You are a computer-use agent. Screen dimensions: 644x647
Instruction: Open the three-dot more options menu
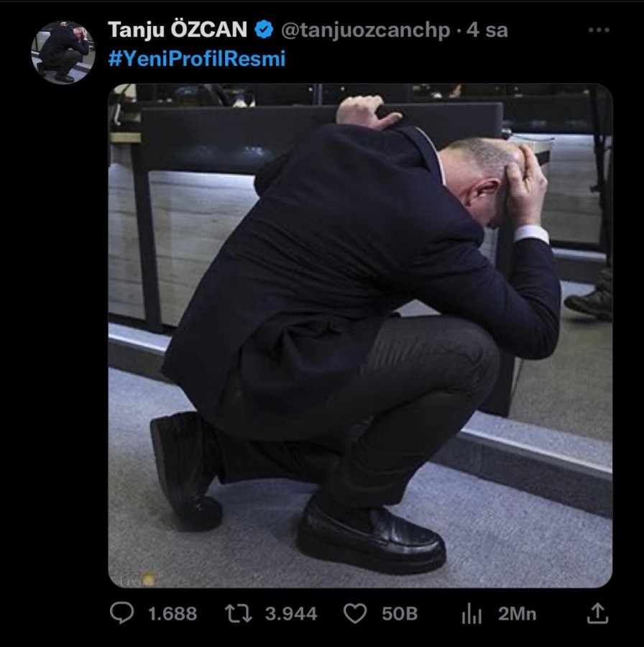pyautogui.click(x=598, y=30)
